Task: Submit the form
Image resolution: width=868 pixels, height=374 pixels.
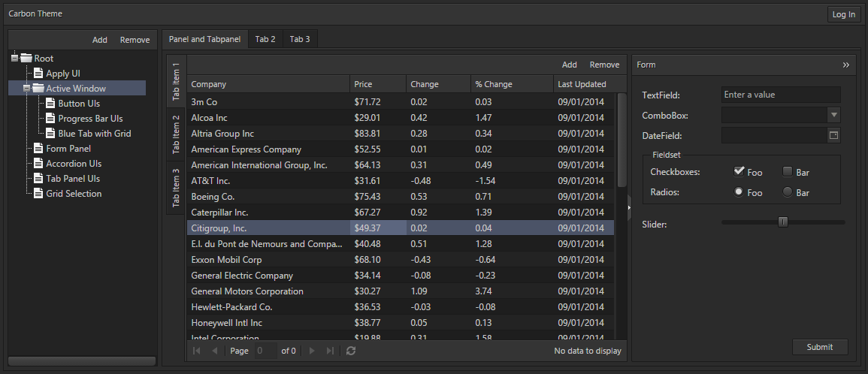Action: pos(820,347)
